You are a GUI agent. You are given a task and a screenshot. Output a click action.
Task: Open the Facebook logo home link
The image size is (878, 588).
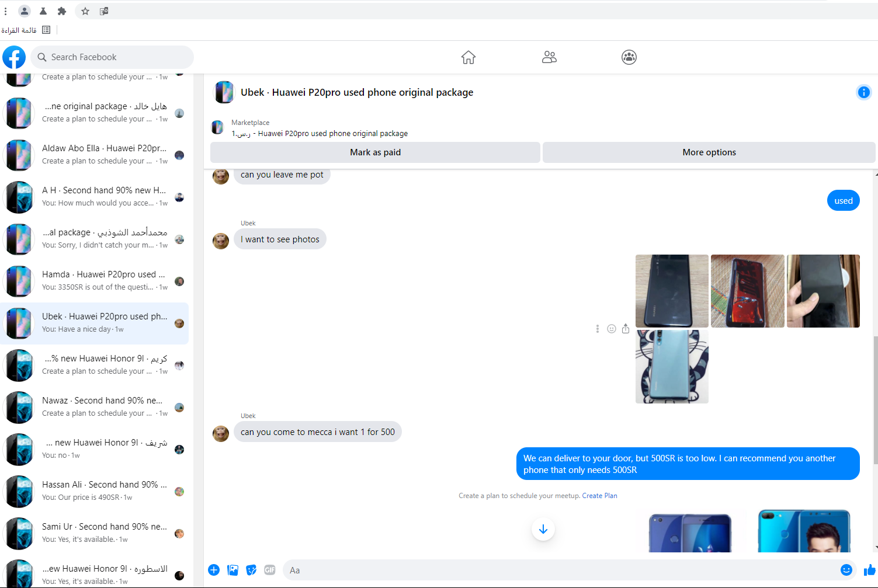(14, 57)
